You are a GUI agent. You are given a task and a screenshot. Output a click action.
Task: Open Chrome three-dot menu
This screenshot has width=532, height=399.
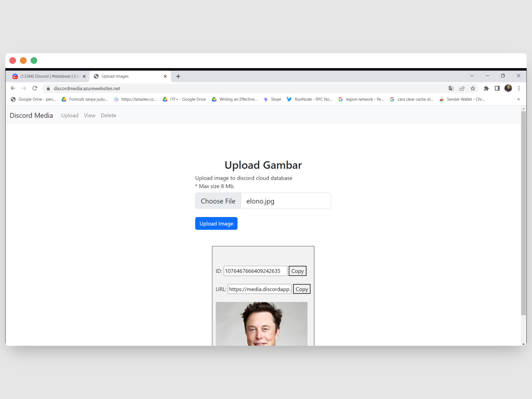pyautogui.click(x=519, y=88)
